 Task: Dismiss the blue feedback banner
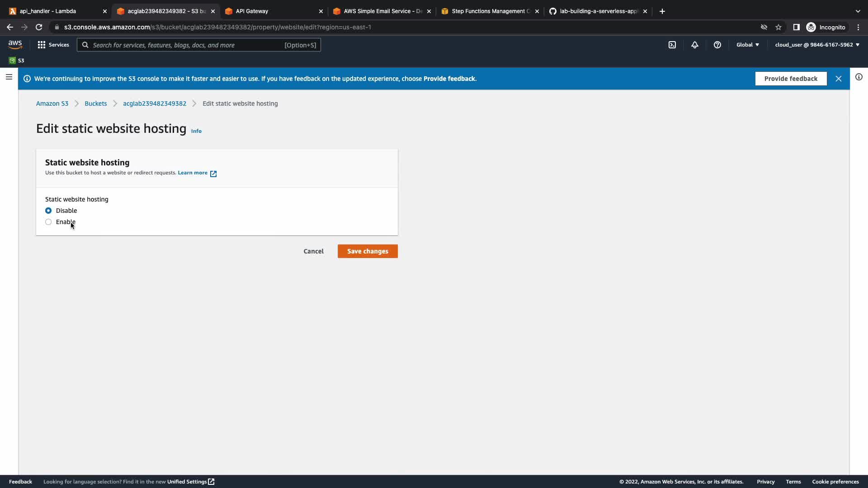click(839, 79)
